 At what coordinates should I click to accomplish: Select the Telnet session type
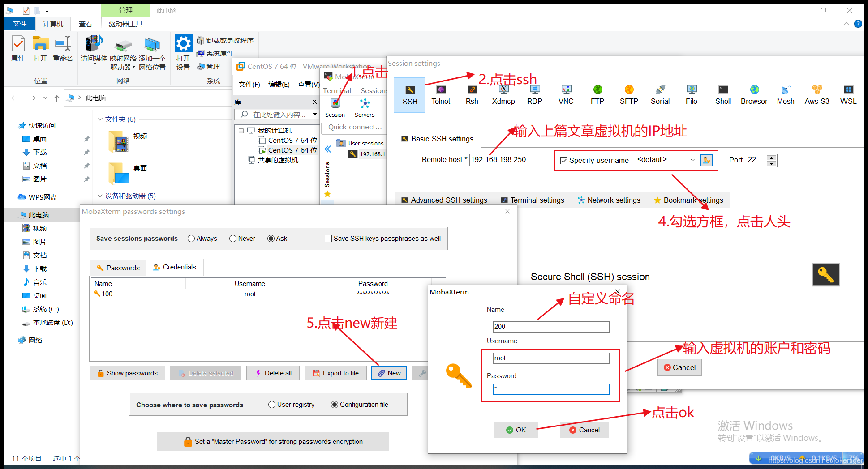pyautogui.click(x=441, y=95)
